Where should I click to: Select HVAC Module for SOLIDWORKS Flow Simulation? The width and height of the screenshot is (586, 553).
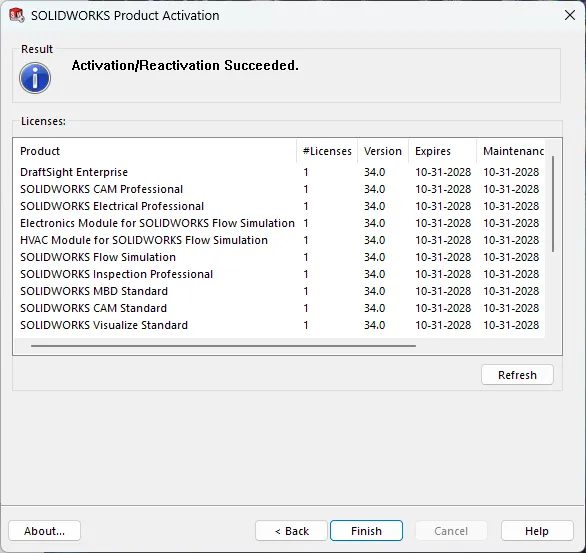click(279, 240)
